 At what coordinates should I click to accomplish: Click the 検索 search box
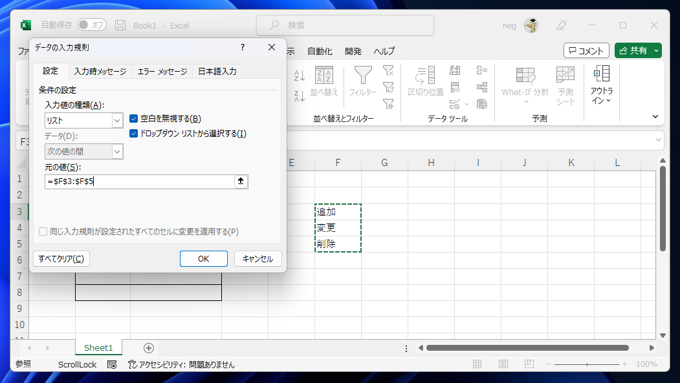345,25
